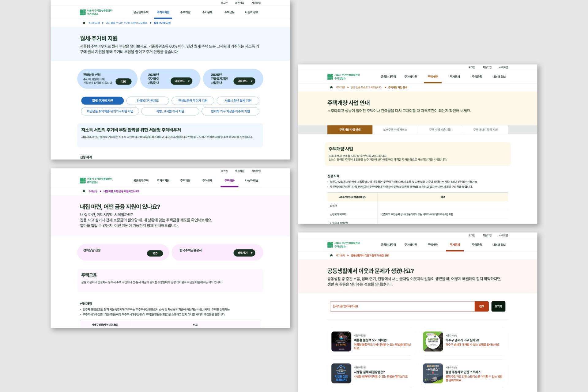Open 나눔과 정보 menu on the 공동생활 이웃 문제 page
This screenshot has width=588, height=392.
click(499, 245)
